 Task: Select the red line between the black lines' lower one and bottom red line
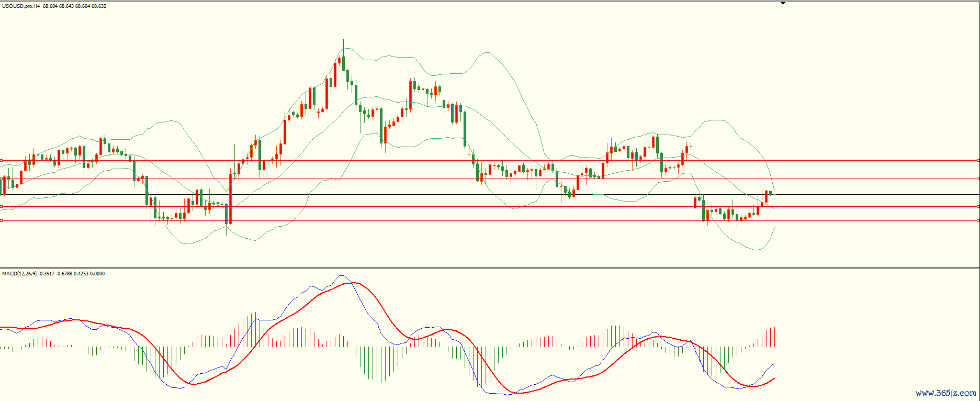pyautogui.click(x=490, y=207)
